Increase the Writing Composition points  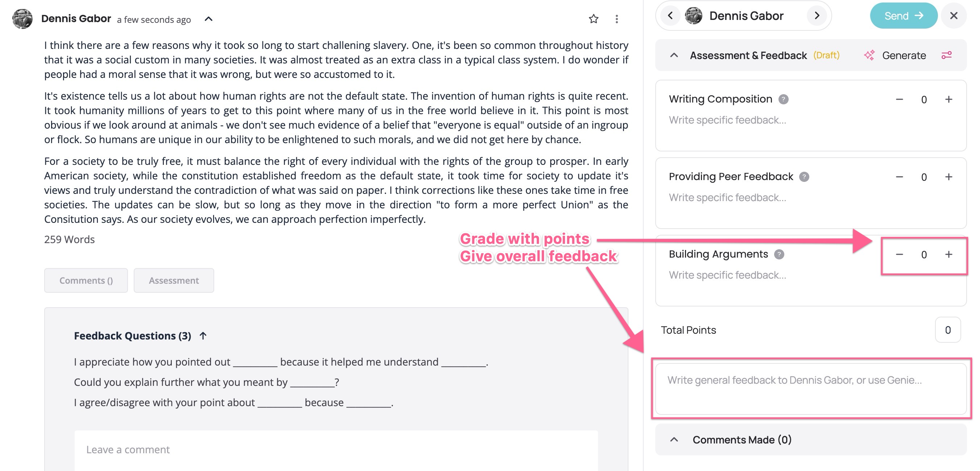coord(948,100)
